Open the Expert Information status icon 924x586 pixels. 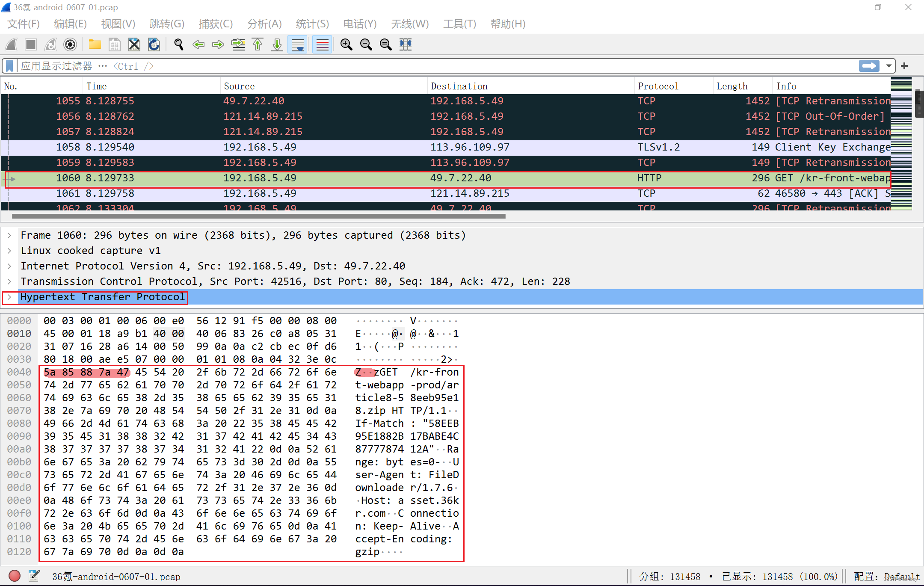point(14,576)
